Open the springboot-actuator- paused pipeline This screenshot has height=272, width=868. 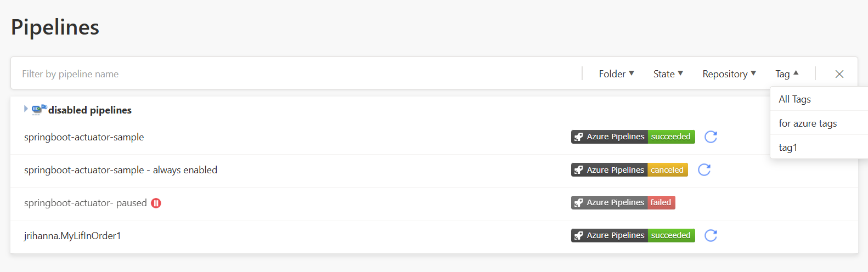point(85,203)
